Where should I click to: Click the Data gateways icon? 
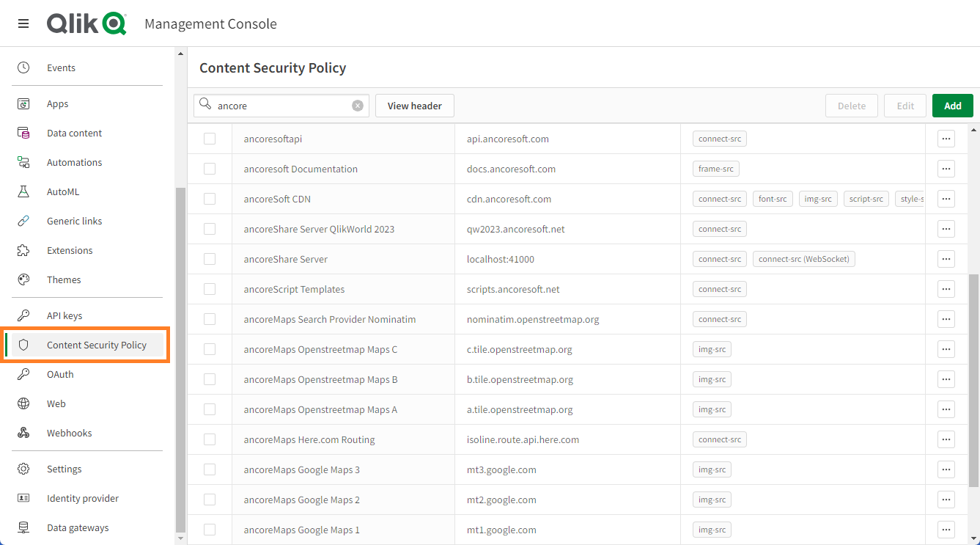coord(23,527)
